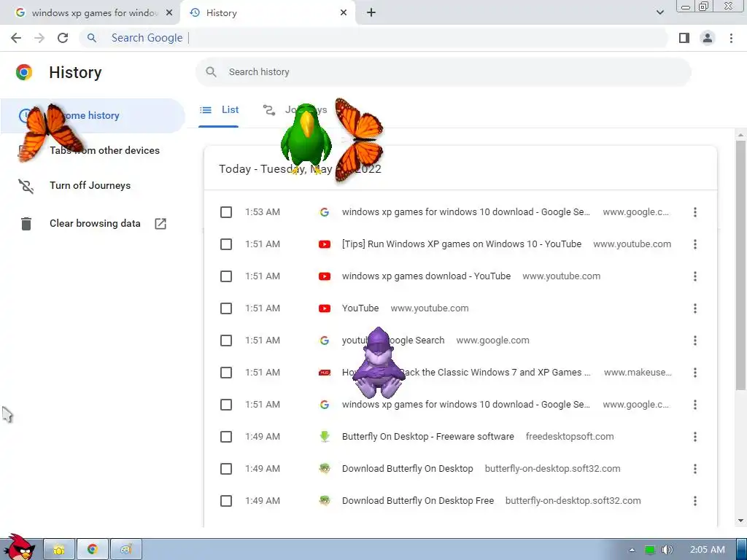Reload the page with the refresh icon
Image resolution: width=747 pixels, height=560 pixels.
coord(63,38)
